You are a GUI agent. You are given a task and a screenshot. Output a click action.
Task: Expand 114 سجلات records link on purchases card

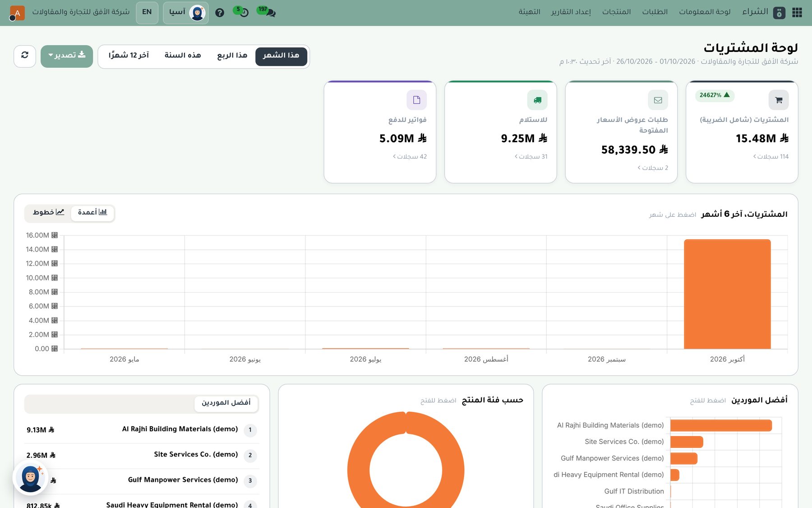click(x=771, y=157)
